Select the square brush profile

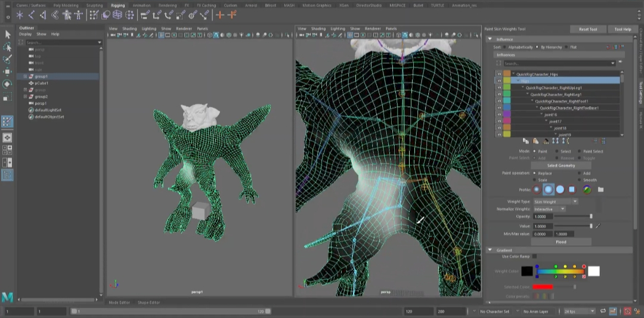pos(571,190)
